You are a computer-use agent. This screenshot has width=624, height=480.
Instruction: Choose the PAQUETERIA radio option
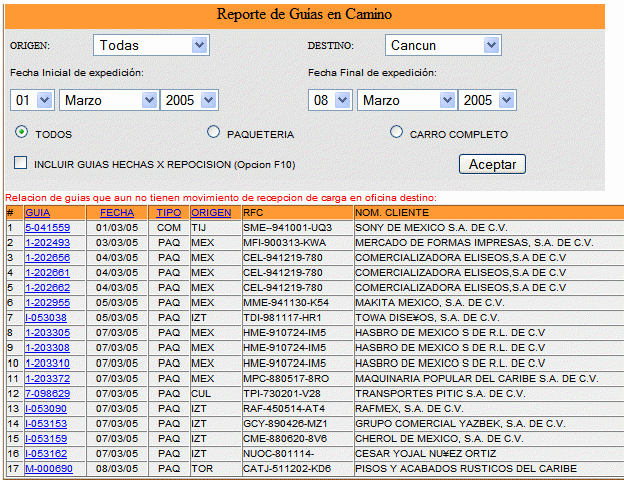213,132
